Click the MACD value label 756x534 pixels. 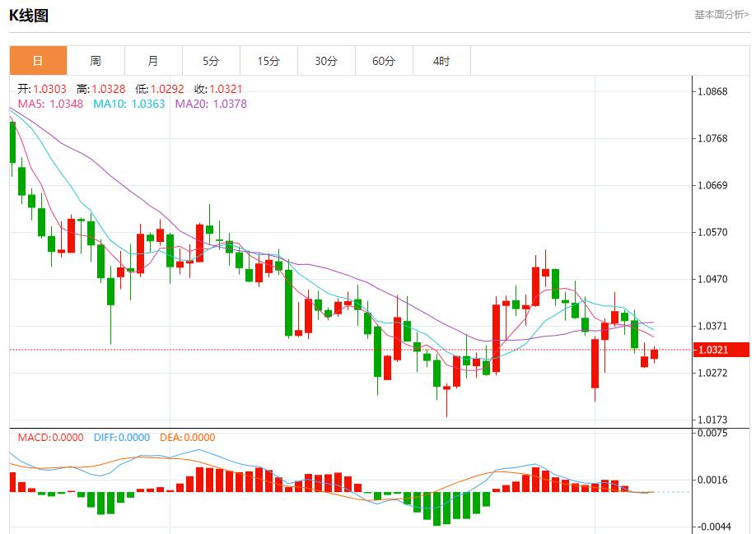point(51,438)
